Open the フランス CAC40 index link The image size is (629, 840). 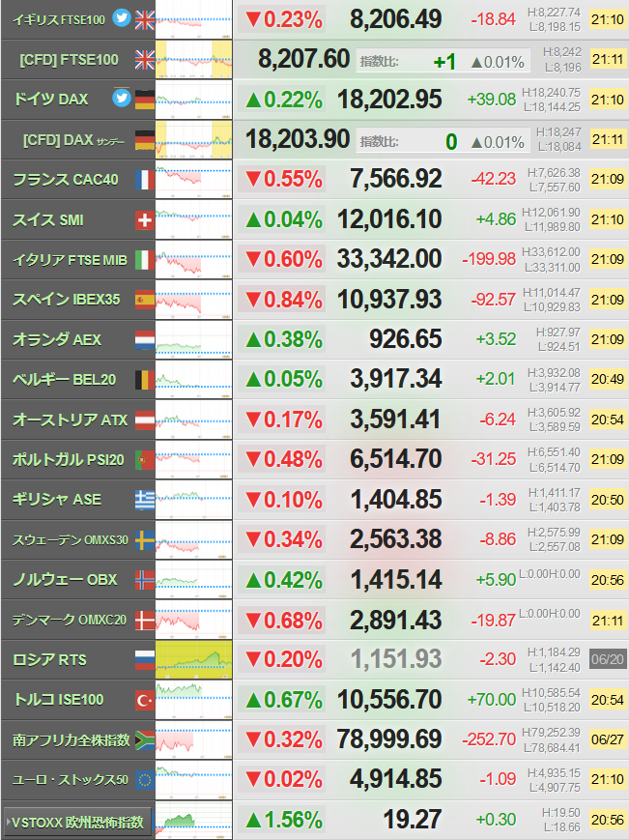pyautogui.click(x=66, y=180)
